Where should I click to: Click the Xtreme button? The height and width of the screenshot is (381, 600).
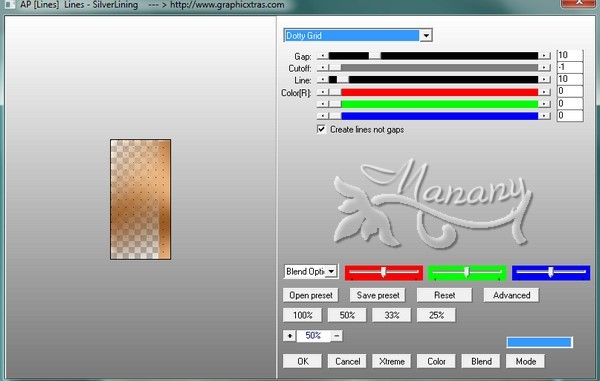pyautogui.click(x=391, y=361)
